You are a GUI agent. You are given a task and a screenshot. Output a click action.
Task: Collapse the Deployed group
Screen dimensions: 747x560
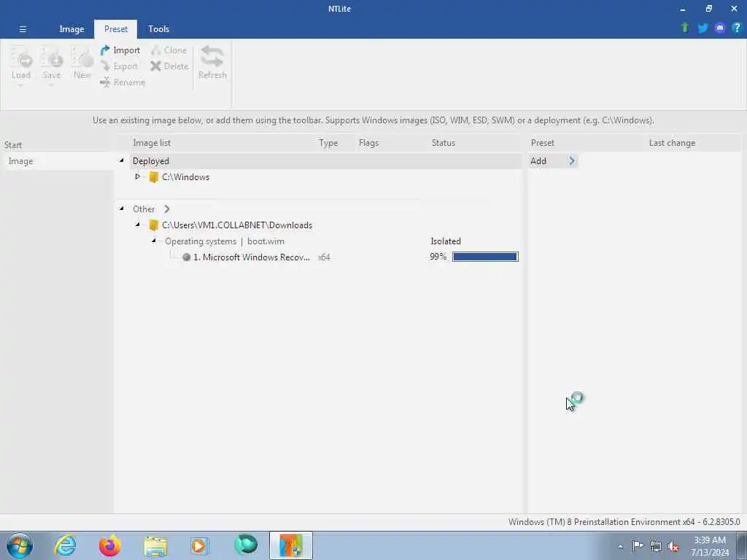pyautogui.click(x=122, y=161)
